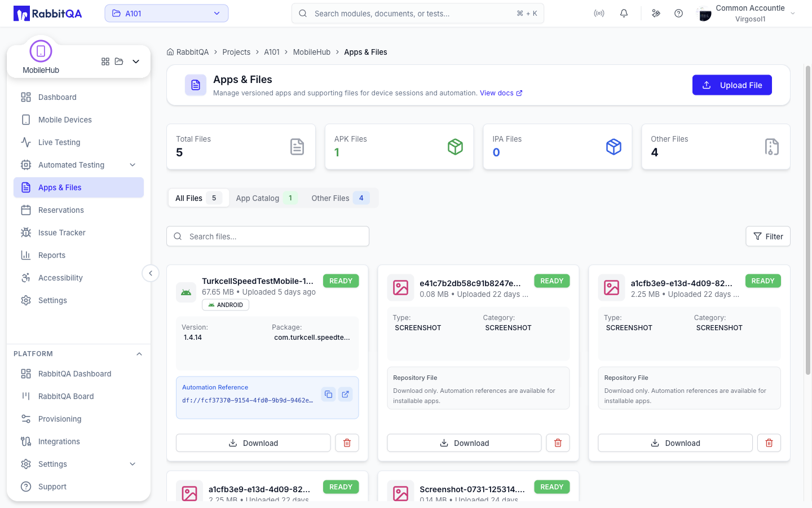Open the Filter button
Viewport: 812px width, 508px height.
tap(768, 237)
